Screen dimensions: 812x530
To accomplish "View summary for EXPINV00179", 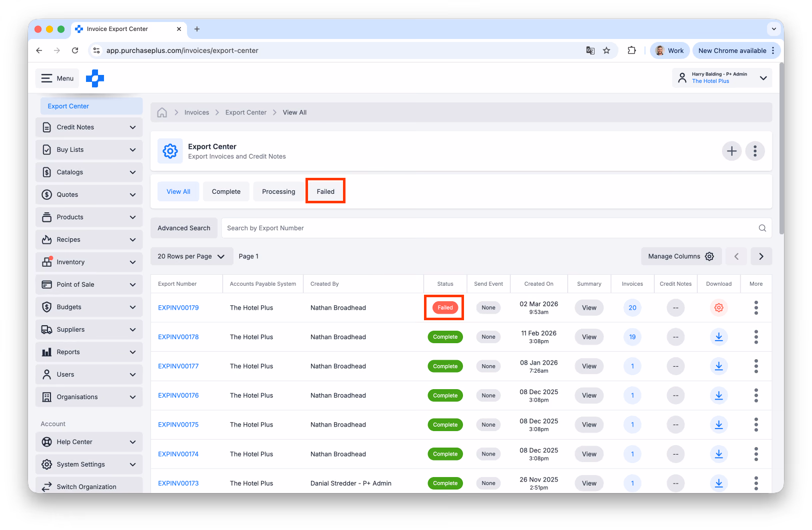I will tap(589, 308).
